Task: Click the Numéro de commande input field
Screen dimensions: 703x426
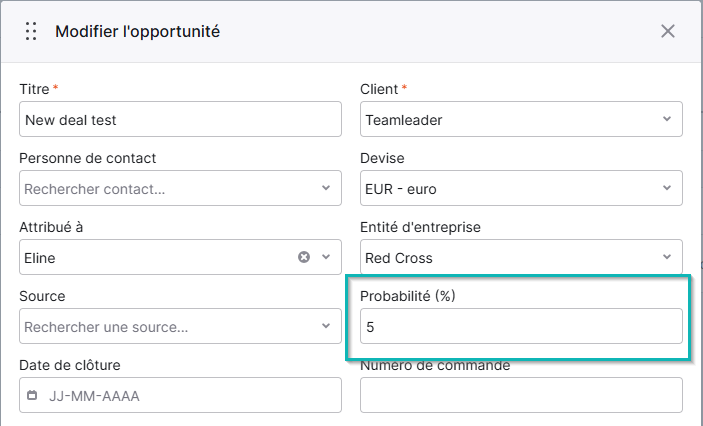Action: tap(521, 396)
